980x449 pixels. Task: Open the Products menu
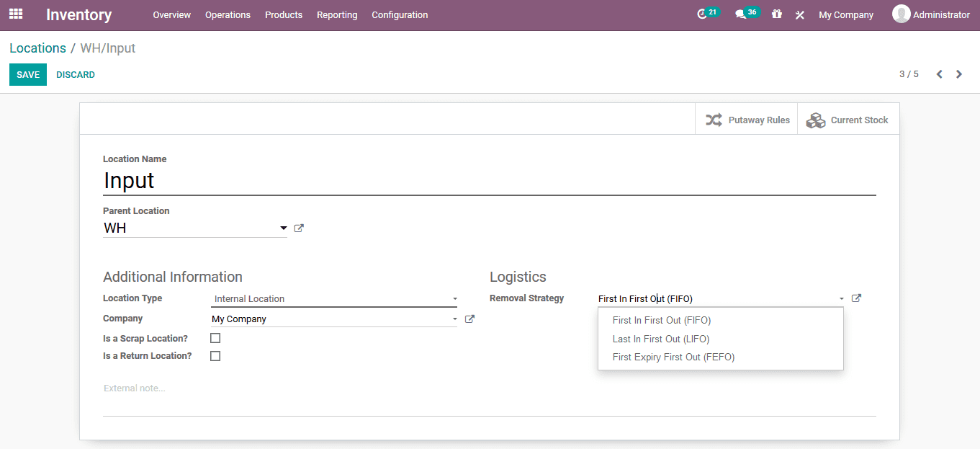click(284, 14)
